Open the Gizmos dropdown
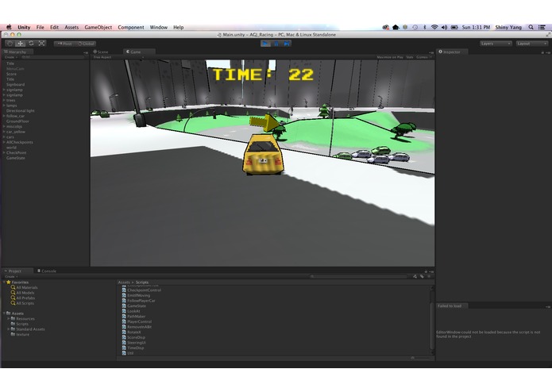Viewport: 552px width, 392px height. pos(424,57)
